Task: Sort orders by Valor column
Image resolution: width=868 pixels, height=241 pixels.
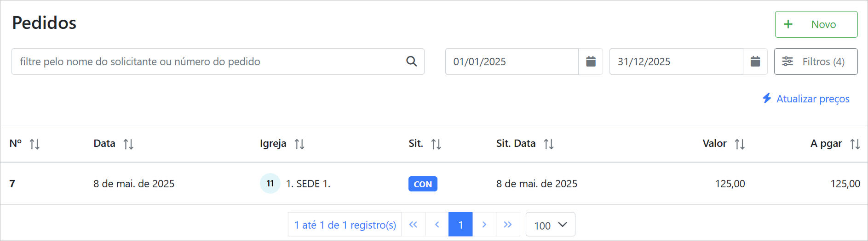Action: [x=740, y=144]
